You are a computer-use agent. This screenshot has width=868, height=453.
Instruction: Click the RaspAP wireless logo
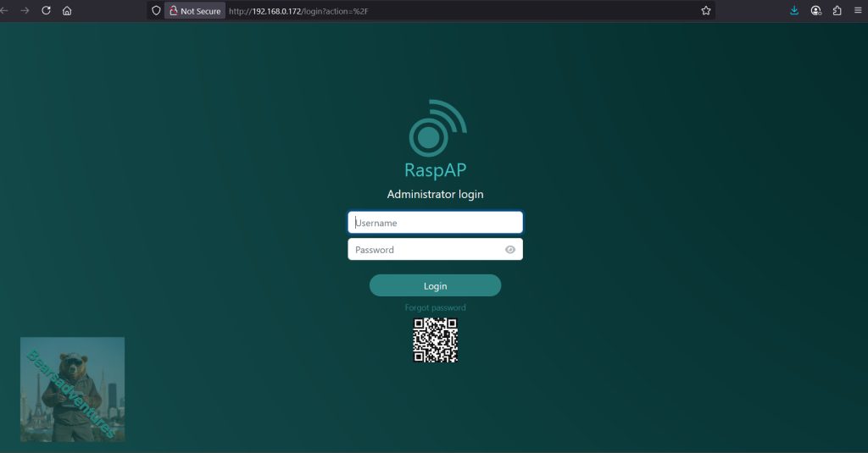coord(437,128)
